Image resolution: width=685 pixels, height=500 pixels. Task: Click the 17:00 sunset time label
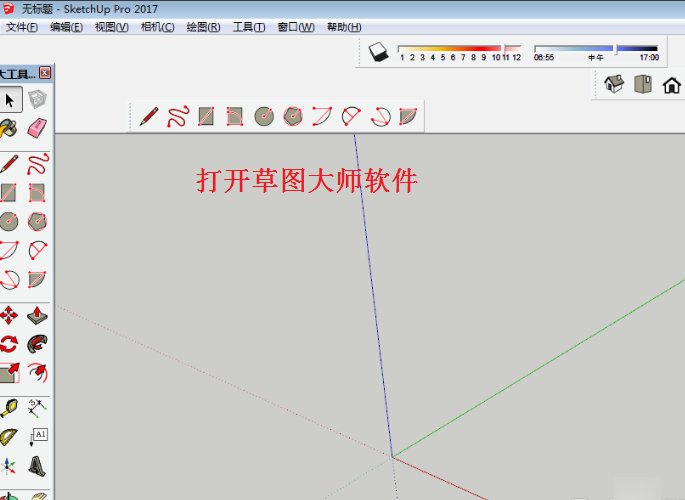(649, 58)
